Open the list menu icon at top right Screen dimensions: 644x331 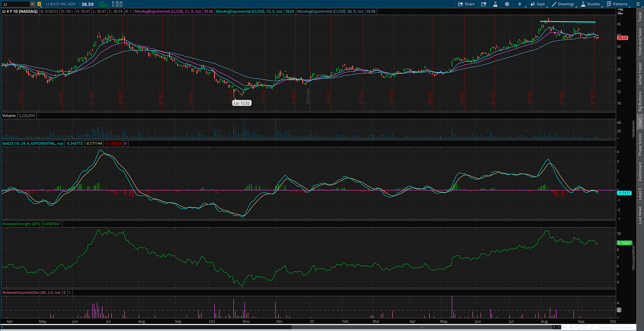point(638,4)
